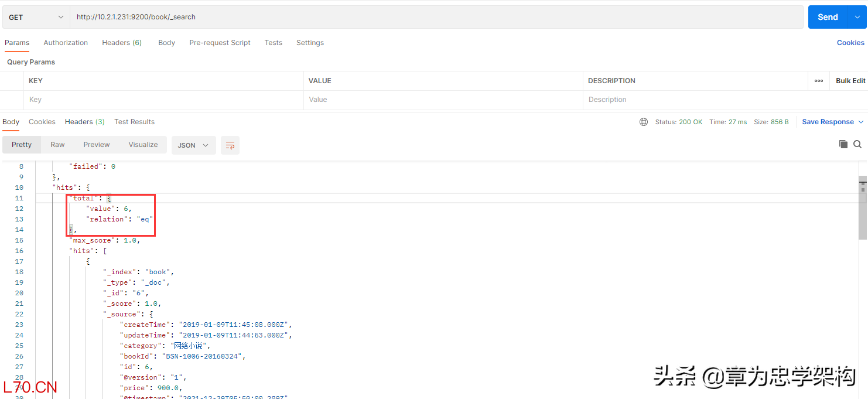Image resolution: width=868 pixels, height=399 pixels.
Task: Click the "createTime" line
Action: point(206,325)
